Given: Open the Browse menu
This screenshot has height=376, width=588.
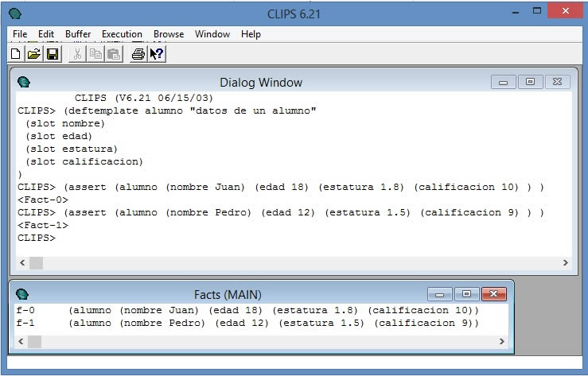Looking at the screenshot, I should 169,34.
